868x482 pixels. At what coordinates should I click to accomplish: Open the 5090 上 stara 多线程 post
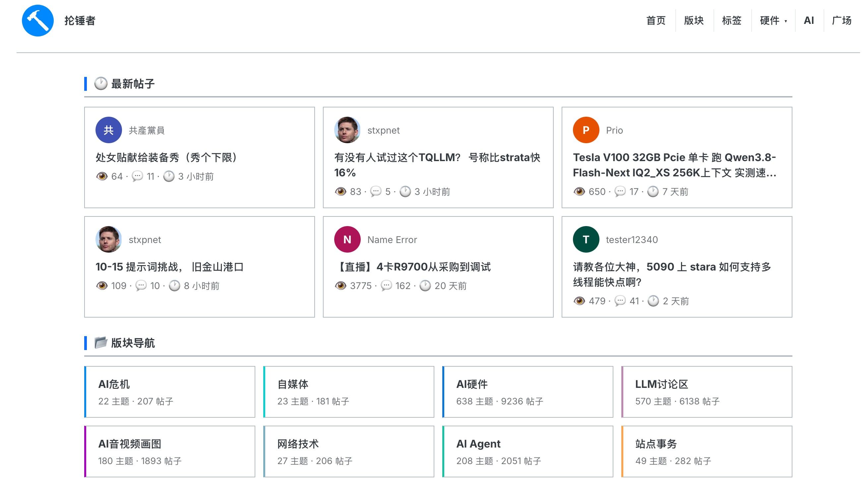(x=672, y=274)
